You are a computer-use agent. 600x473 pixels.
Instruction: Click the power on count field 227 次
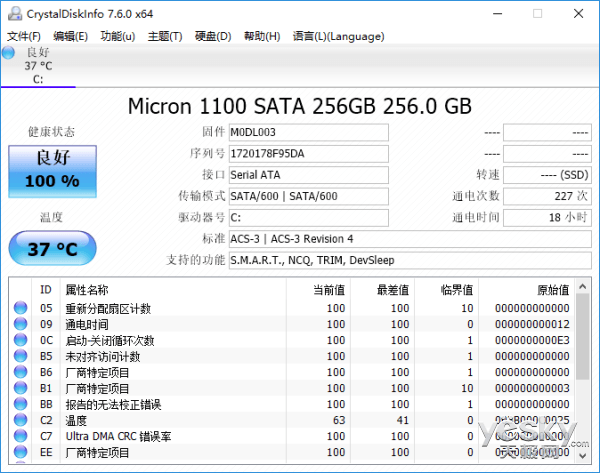click(x=547, y=196)
